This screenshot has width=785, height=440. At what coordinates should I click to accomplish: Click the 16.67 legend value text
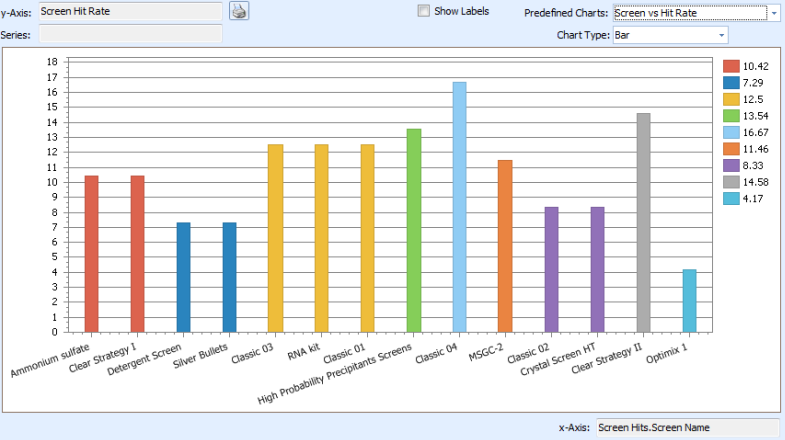pyautogui.click(x=755, y=132)
